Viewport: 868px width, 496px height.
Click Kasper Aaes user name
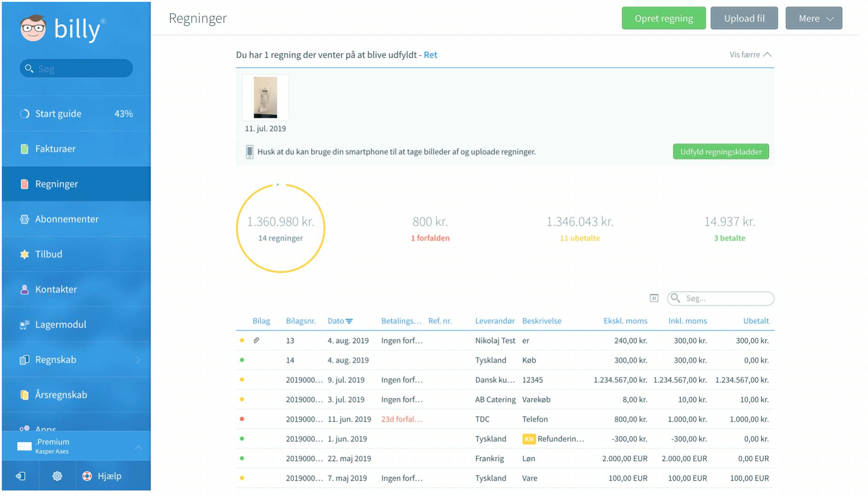[x=52, y=452]
